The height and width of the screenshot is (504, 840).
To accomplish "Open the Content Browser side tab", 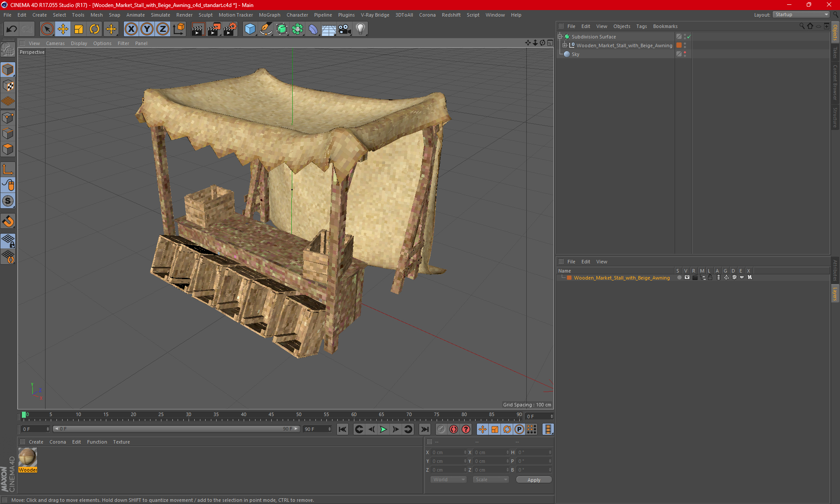I will [x=835, y=82].
